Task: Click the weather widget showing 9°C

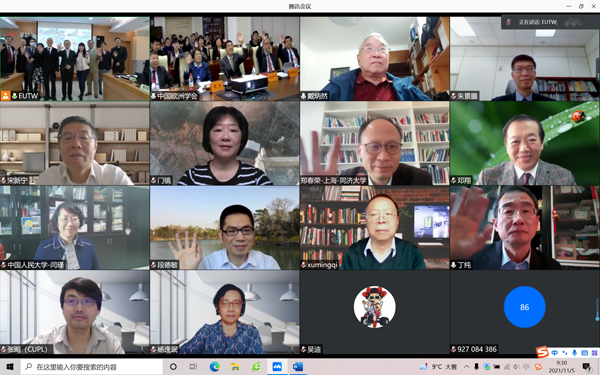Action: 438,367
